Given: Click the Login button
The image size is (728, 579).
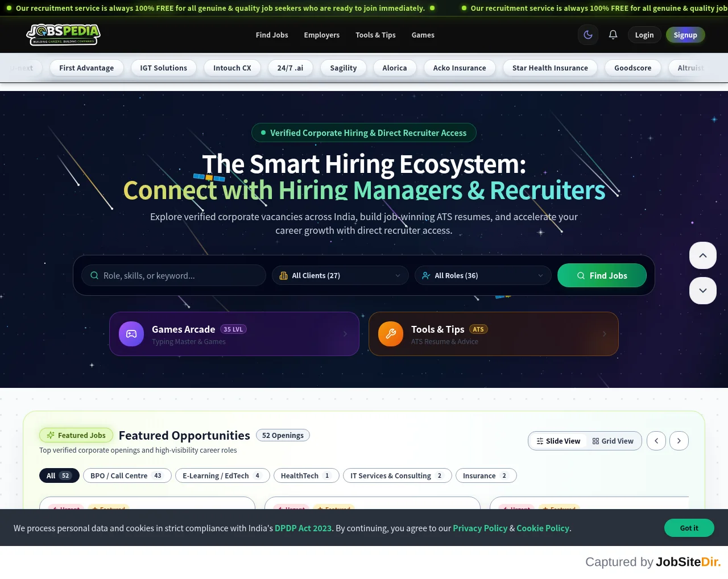Looking at the screenshot, I should tap(644, 35).
